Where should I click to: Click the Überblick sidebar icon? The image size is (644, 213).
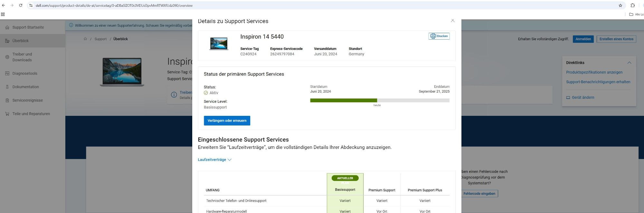[7, 41]
